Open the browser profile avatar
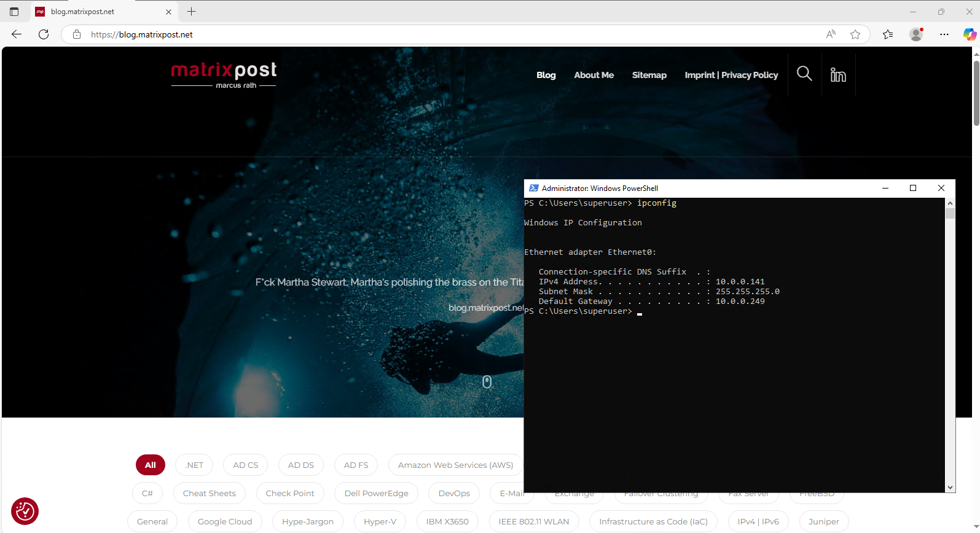The height and width of the screenshot is (533, 980). point(916,34)
